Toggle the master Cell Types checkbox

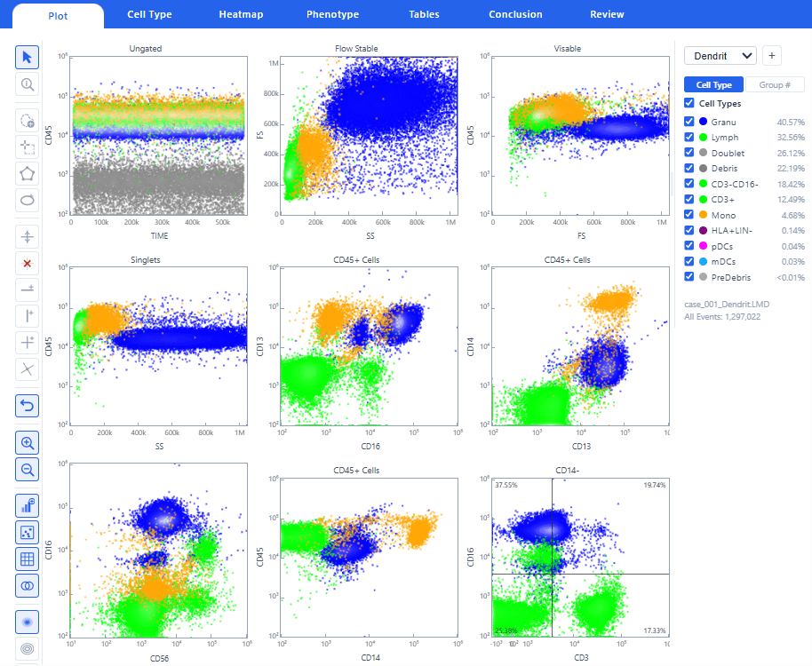[689, 103]
